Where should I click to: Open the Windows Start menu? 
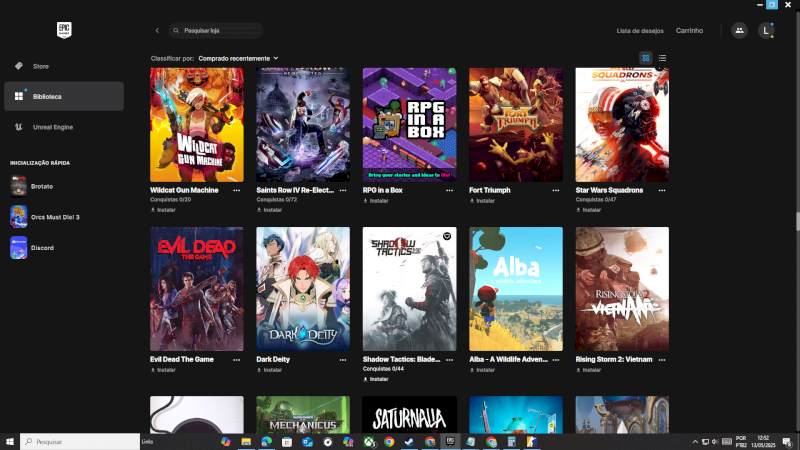[x=10, y=442]
